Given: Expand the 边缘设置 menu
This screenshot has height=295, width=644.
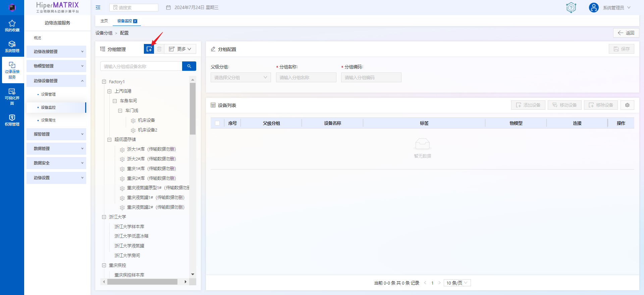Looking at the screenshot, I should 56,178.
